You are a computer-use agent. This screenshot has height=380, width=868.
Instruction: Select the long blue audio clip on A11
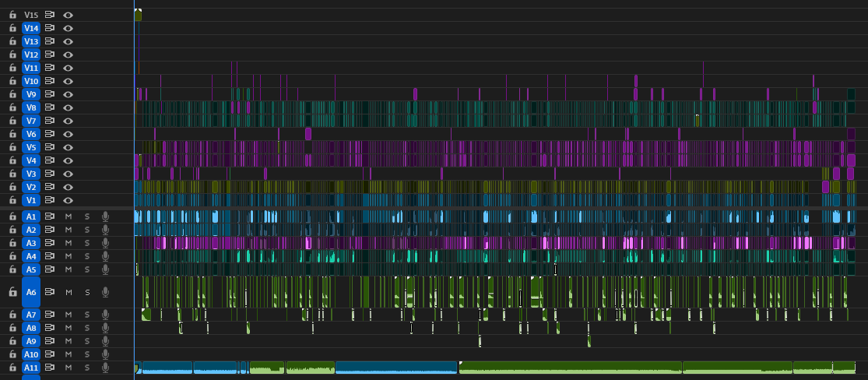[x=396, y=368]
